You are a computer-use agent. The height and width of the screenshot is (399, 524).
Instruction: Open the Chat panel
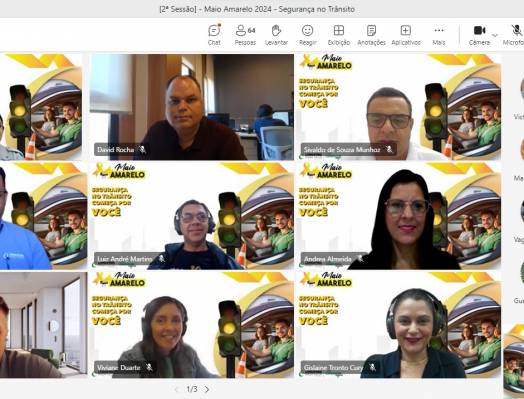point(214,35)
